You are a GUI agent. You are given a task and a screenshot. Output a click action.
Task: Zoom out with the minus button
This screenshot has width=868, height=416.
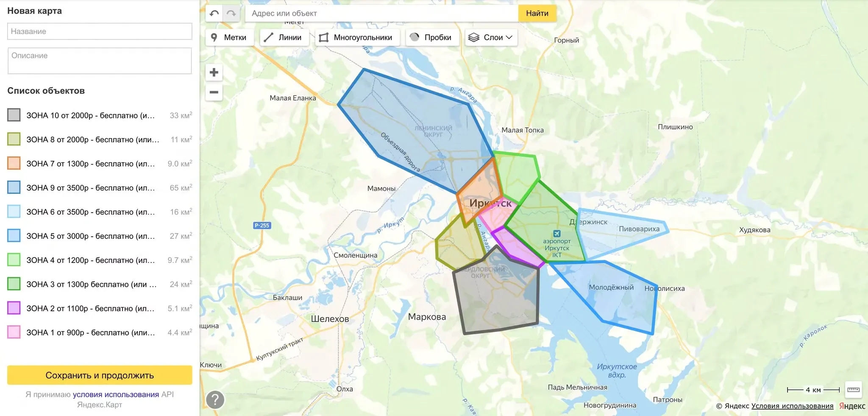click(214, 92)
